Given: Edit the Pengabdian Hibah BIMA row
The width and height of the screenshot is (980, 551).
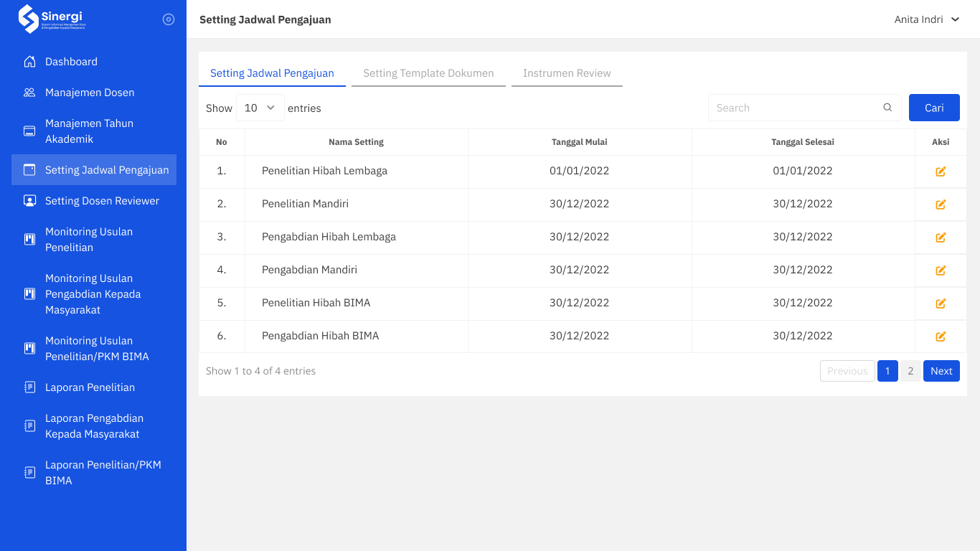Looking at the screenshot, I should tap(941, 336).
